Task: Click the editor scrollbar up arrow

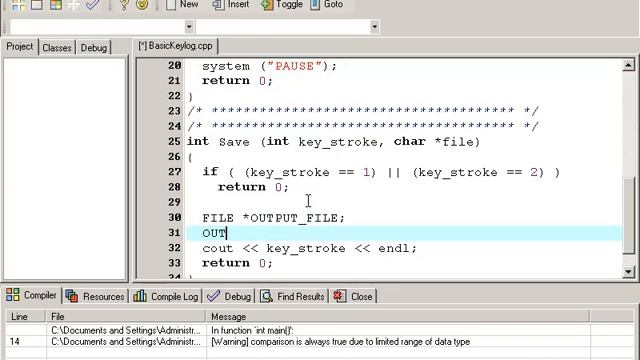Action: click(629, 65)
